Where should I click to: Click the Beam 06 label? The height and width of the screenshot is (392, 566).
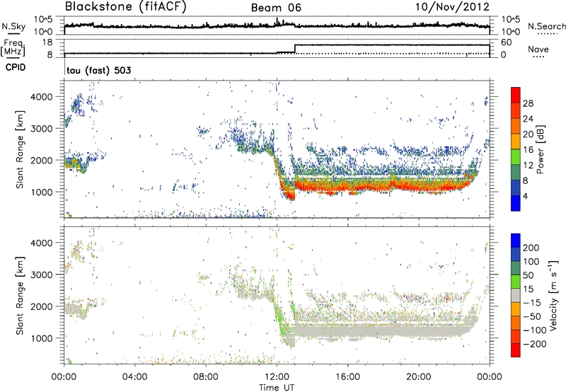pyautogui.click(x=276, y=8)
